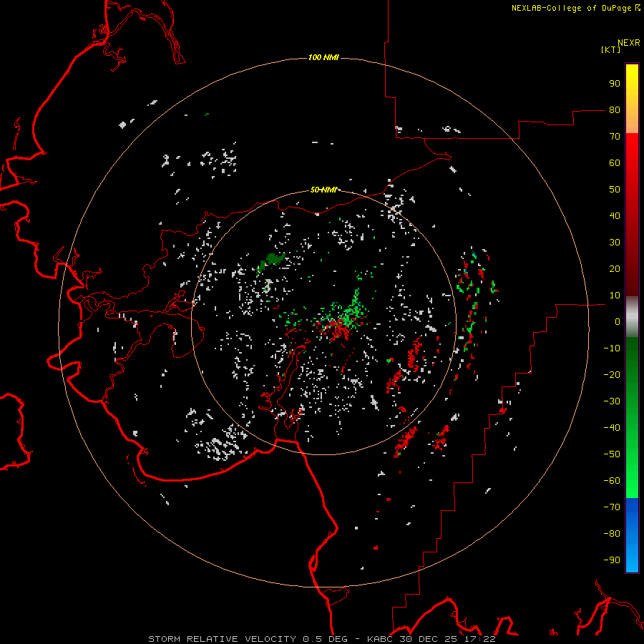This screenshot has width=644, height=644.
Task: Click the positive 40 scale label
Action: click(x=615, y=215)
